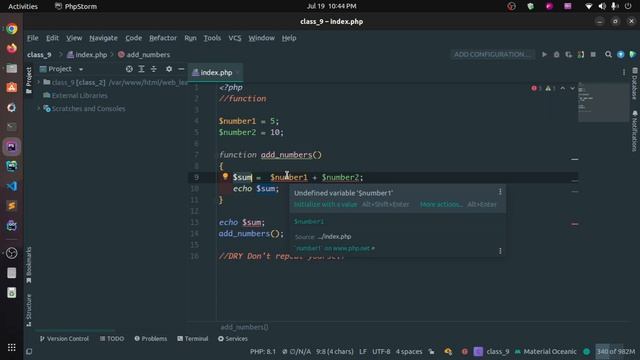This screenshot has width=640, height=360.
Task: Click the More actions link
Action: tap(441, 204)
